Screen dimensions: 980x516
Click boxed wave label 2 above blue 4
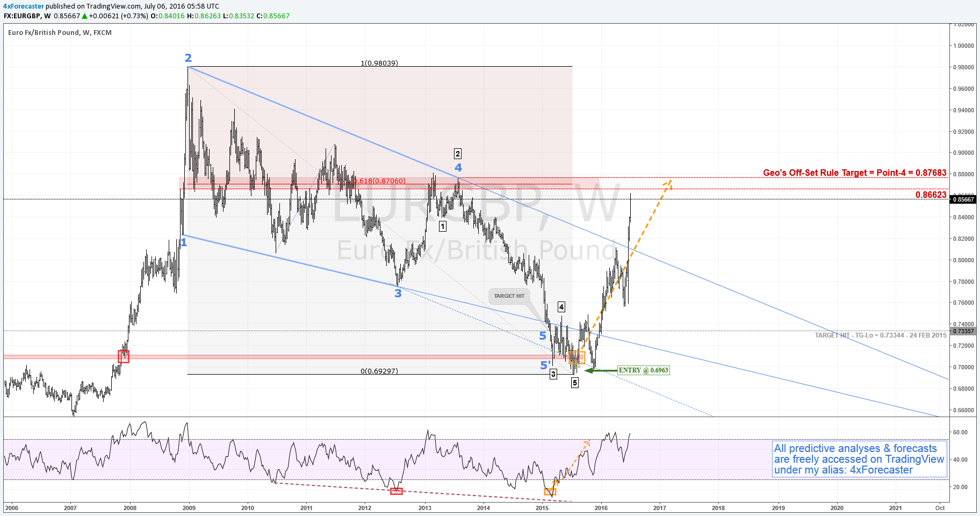[x=458, y=154]
